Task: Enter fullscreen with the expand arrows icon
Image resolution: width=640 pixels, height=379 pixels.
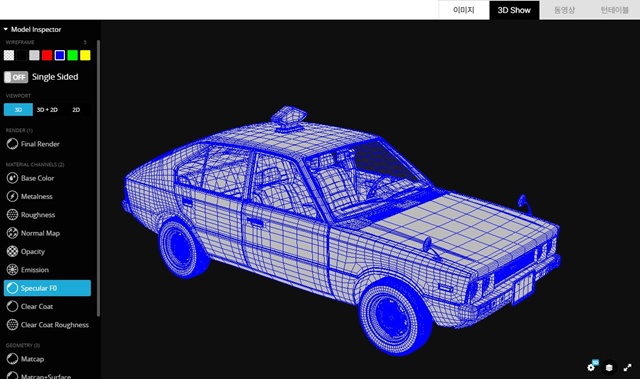Action: click(627, 368)
